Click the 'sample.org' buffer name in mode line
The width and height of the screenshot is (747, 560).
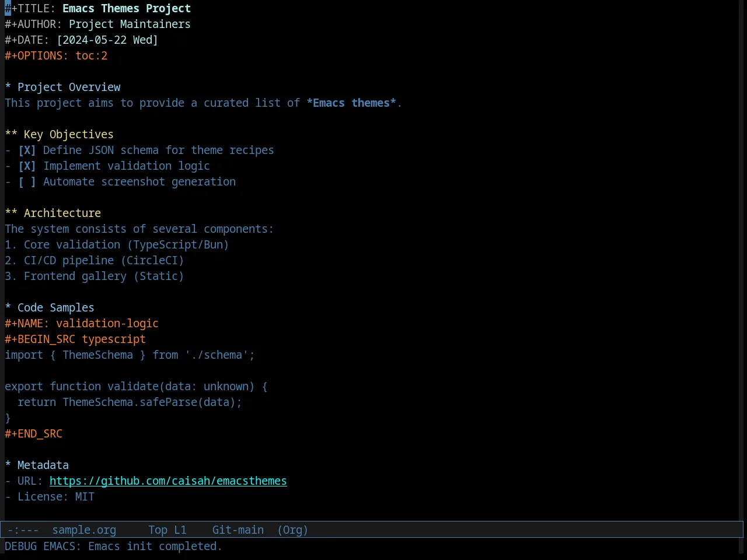click(84, 530)
